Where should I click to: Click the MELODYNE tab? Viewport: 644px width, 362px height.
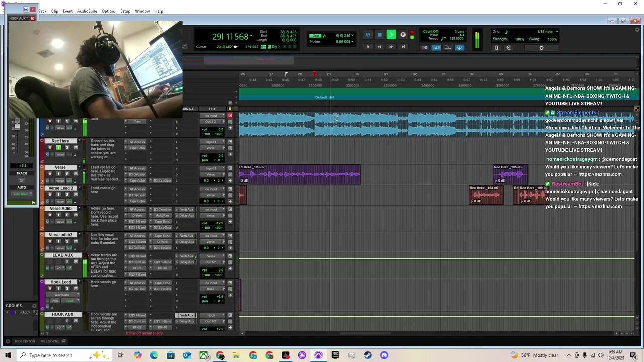[50, 341]
